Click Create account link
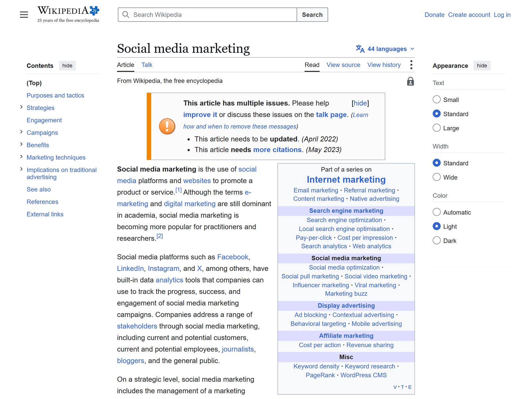Viewport: 532px width, 399px height. pyautogui.click(x=469, y=15)
